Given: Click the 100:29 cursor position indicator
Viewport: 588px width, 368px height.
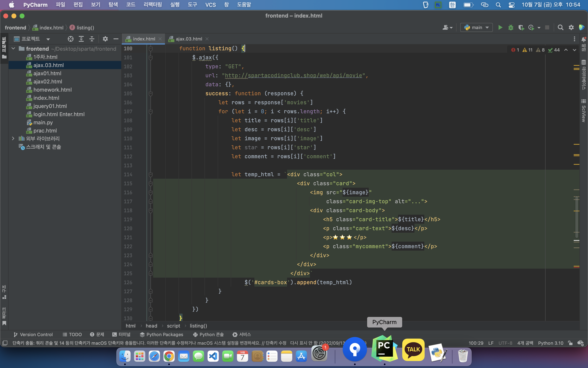Looking at the screenshot, I should click(x=476, y=343).
